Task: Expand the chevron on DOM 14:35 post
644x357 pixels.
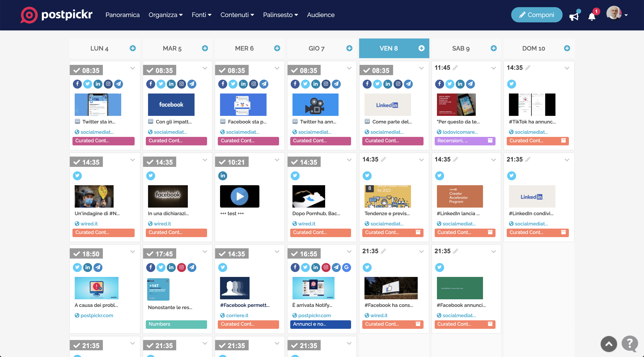Action: pyautogui.click(x=567, y=68)
